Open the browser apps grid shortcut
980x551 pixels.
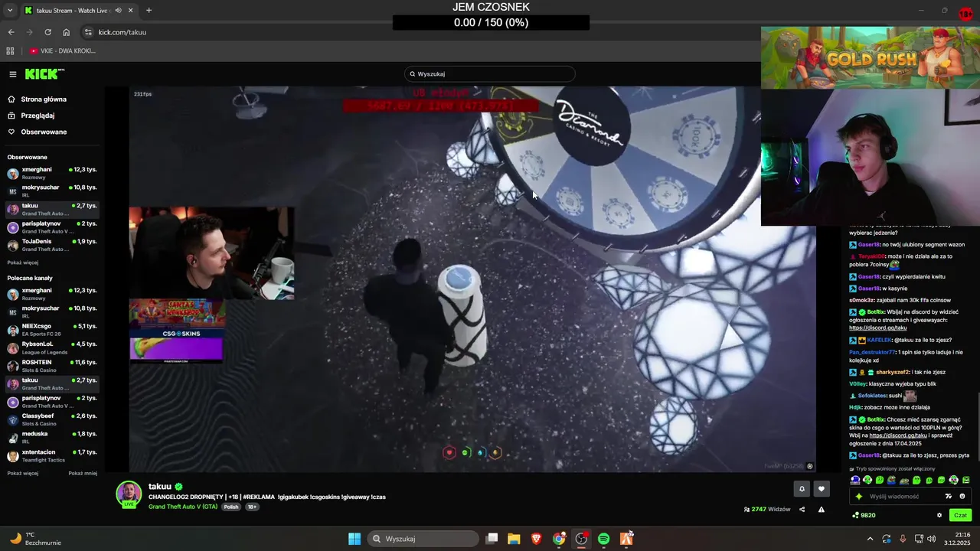coord(10,51)
